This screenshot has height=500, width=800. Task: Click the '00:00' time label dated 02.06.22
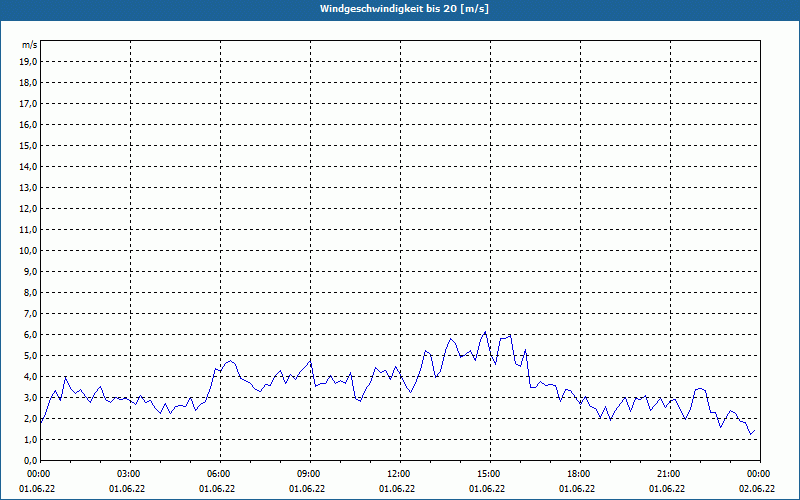pos(759,474)
